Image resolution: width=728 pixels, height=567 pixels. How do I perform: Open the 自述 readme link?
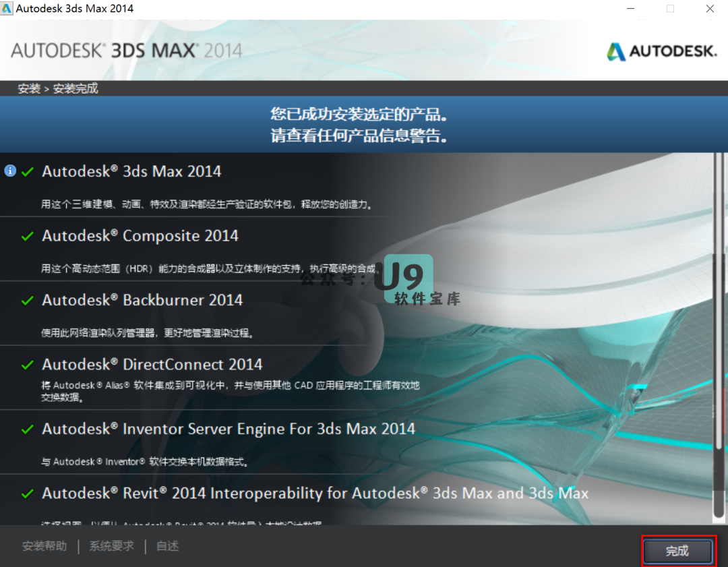pos(168,546)
